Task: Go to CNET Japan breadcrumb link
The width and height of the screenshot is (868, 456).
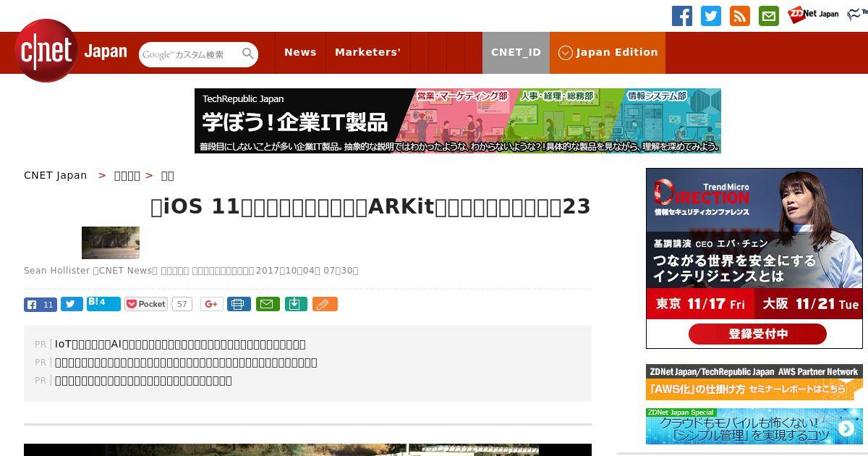Action: (56, 175)
